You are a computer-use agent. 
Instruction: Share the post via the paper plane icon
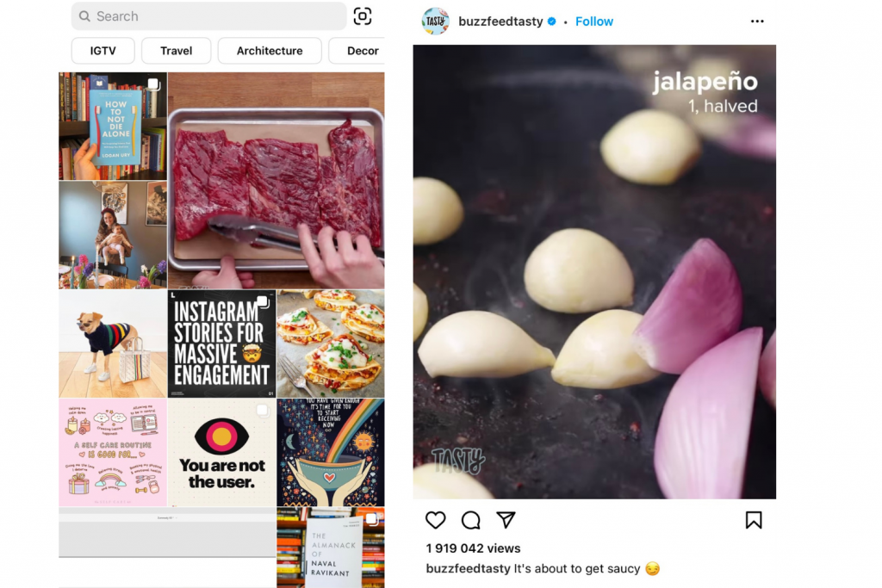(x=506, y=520)
